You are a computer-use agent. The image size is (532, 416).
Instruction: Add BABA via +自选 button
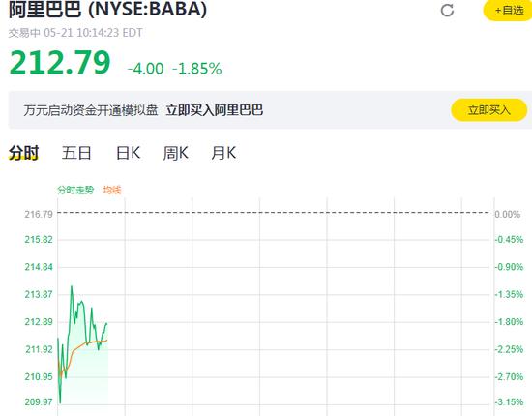[x=508, y=11]
